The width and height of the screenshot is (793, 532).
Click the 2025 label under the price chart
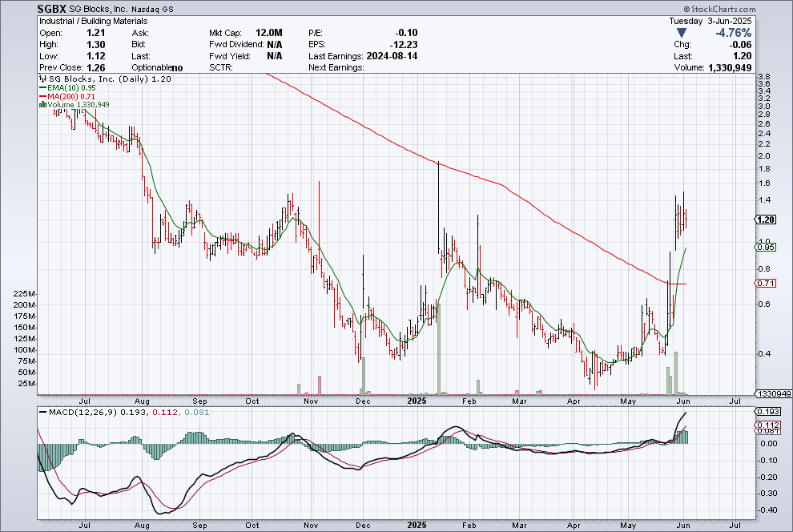click(417, 401)
